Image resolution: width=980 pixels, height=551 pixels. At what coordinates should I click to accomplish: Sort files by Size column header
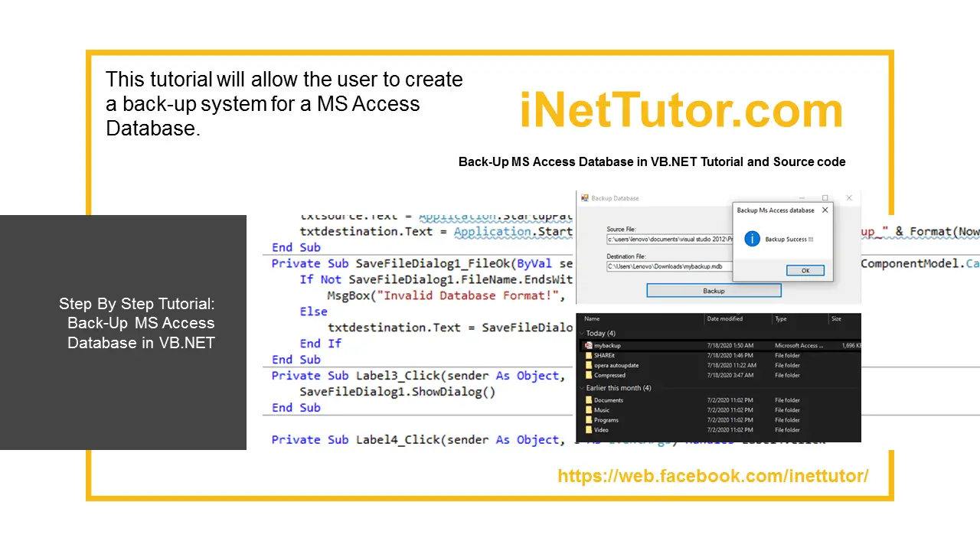tap(836, 319)
